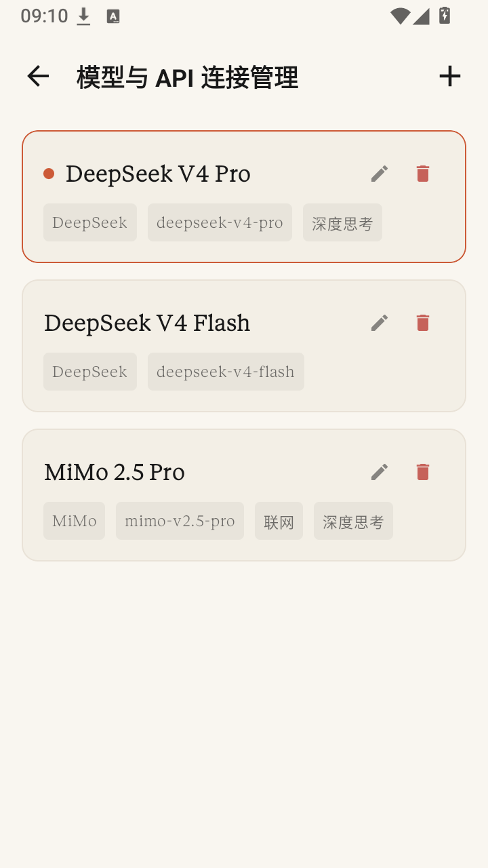Tap the mimo-v2.5-pro model tag
This screenshot has width=488, height=868.
[x=180, y=521]
